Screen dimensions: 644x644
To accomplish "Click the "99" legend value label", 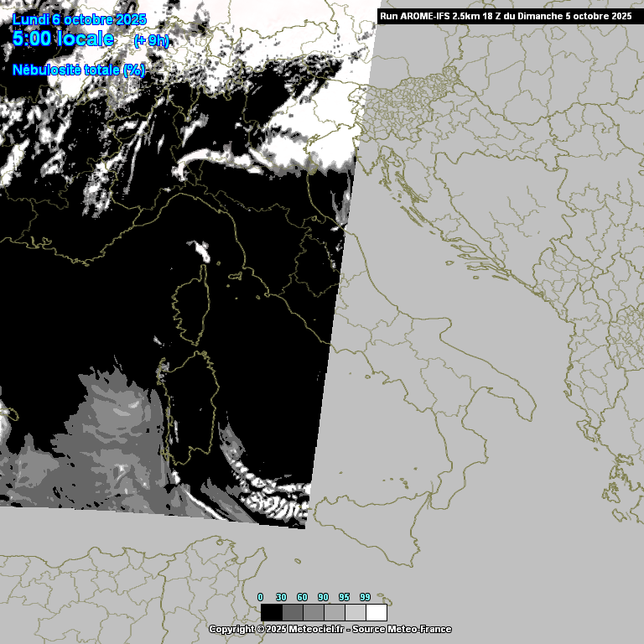I will coord(365,597).
